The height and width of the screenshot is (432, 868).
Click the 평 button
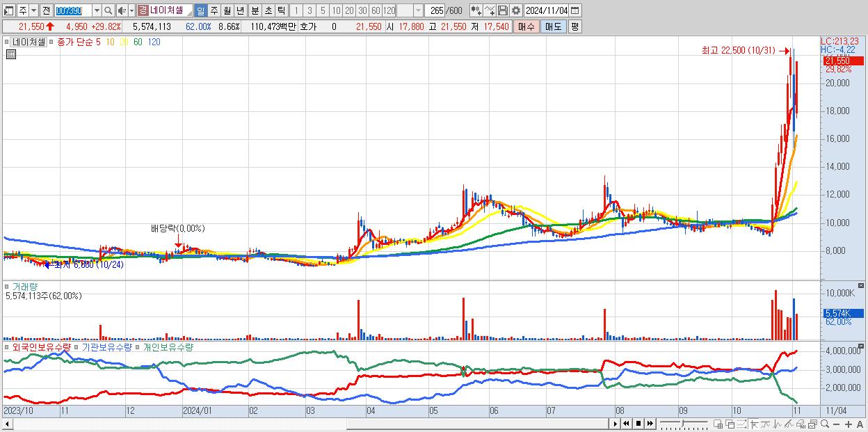click(574, 26)
